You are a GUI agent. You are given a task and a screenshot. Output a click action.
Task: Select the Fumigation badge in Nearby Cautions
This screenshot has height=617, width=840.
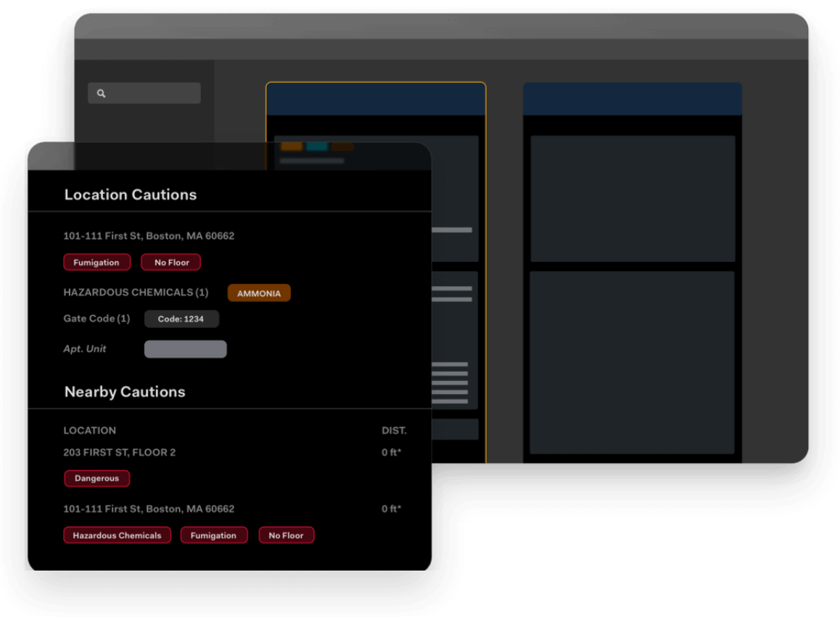(x=214, y=535)
